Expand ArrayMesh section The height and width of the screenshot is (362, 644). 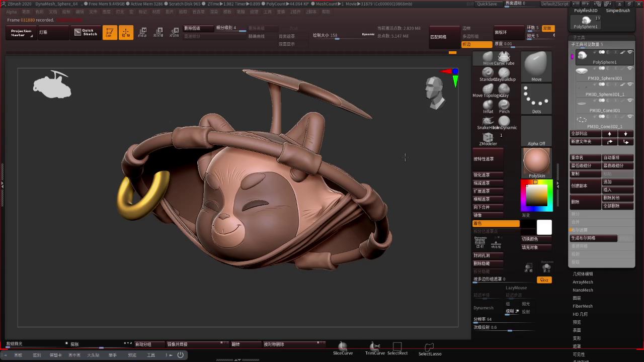(583, 282)
